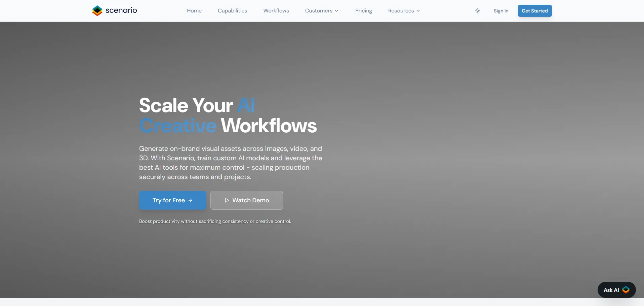Click the Scenario cube logo icon
644x306 pixels.
click(97, 11)
